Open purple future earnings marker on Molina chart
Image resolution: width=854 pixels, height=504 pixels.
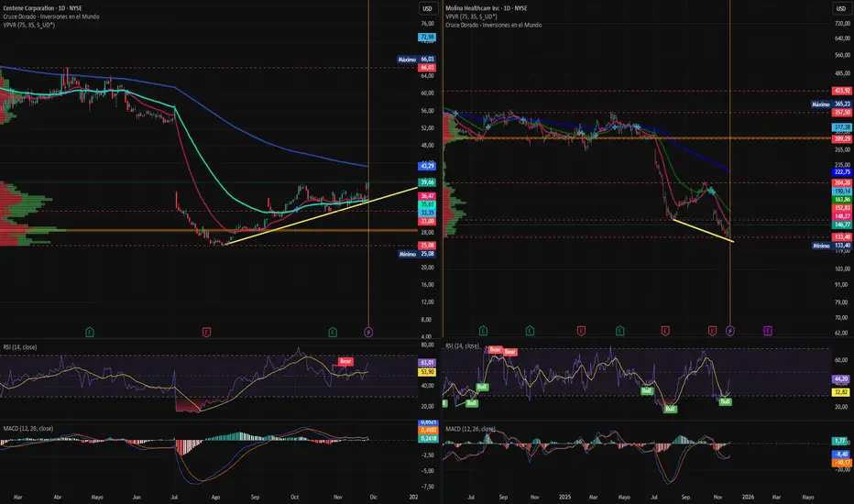click(768, 331)
